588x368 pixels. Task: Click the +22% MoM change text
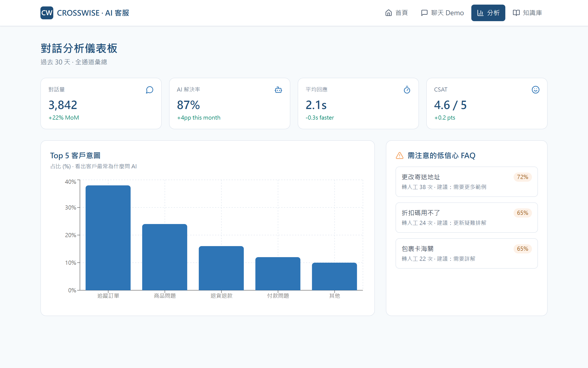click(64, 118)
